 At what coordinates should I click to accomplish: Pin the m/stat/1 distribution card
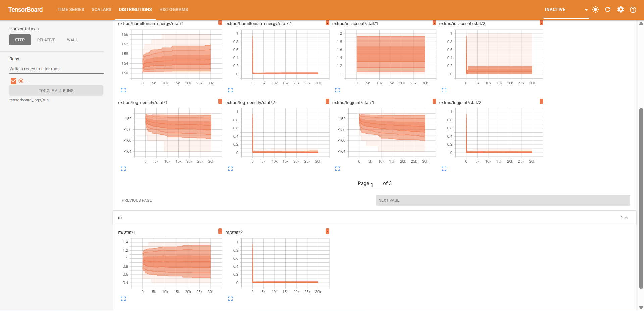[x=220, y=231]
